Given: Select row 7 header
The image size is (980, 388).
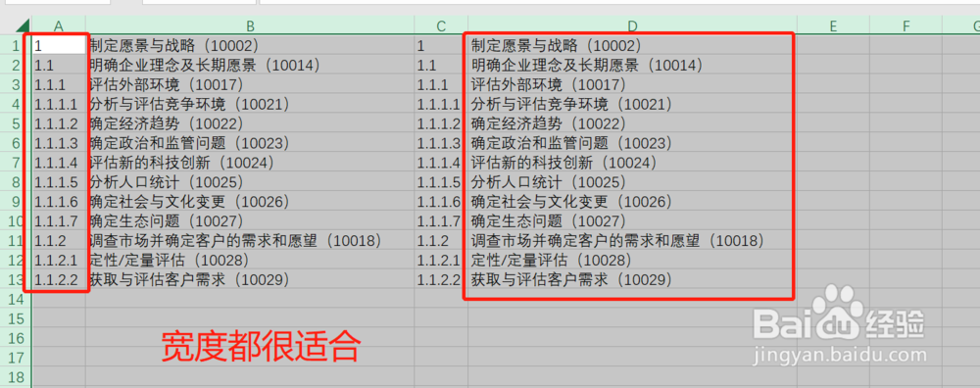Looking at the screenshot, I should (x=16, y=163).
